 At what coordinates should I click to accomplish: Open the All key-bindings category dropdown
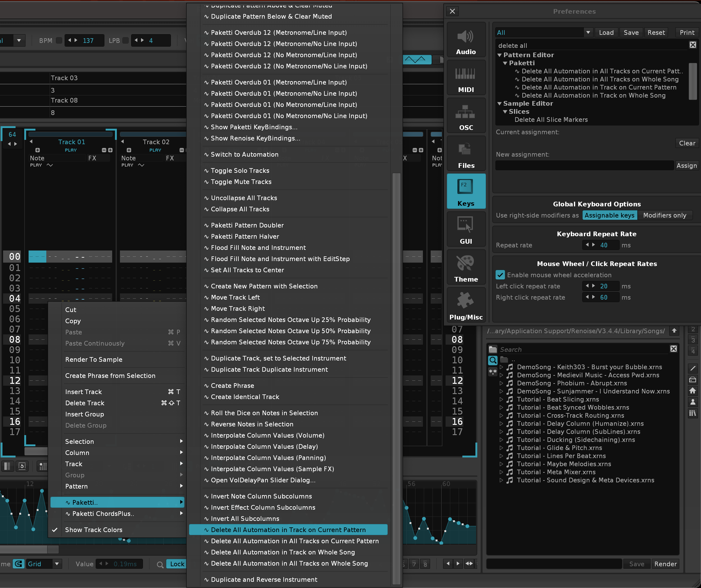click(588, 32)
